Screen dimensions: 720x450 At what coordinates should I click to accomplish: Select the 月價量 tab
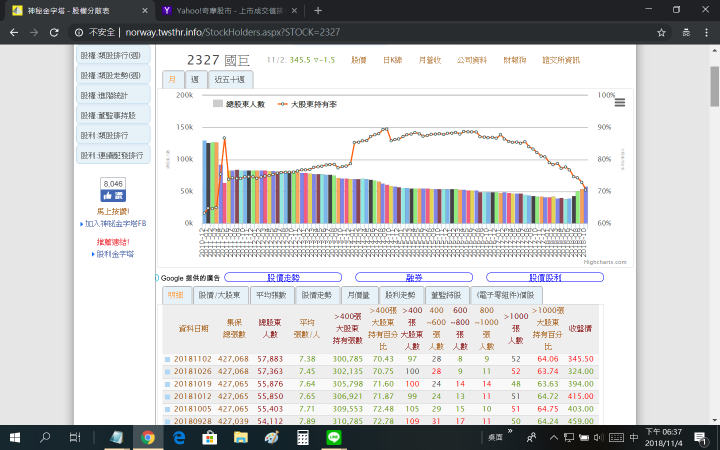point(359,295)
